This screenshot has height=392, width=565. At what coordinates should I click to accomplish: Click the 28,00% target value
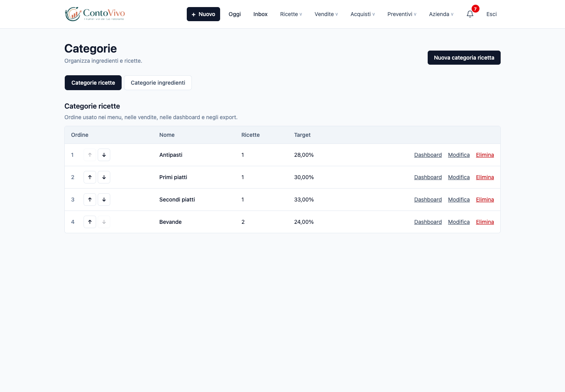(x=304, y=155)
